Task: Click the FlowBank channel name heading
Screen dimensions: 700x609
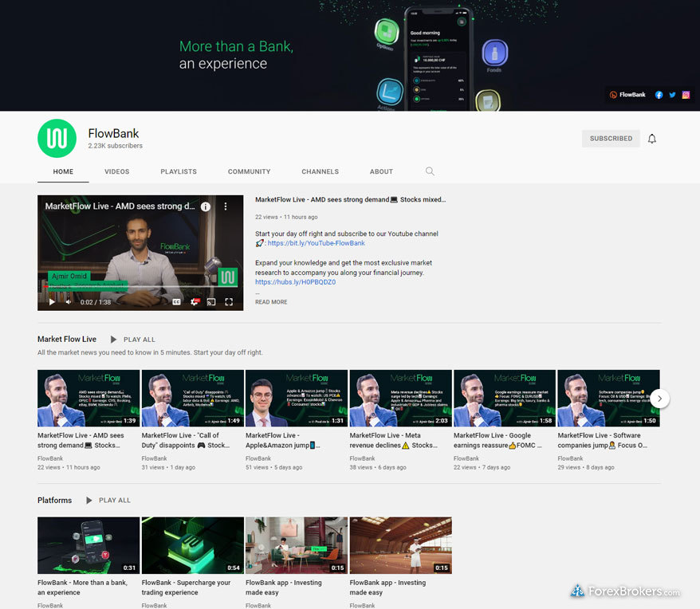Action: click(113, 133)
